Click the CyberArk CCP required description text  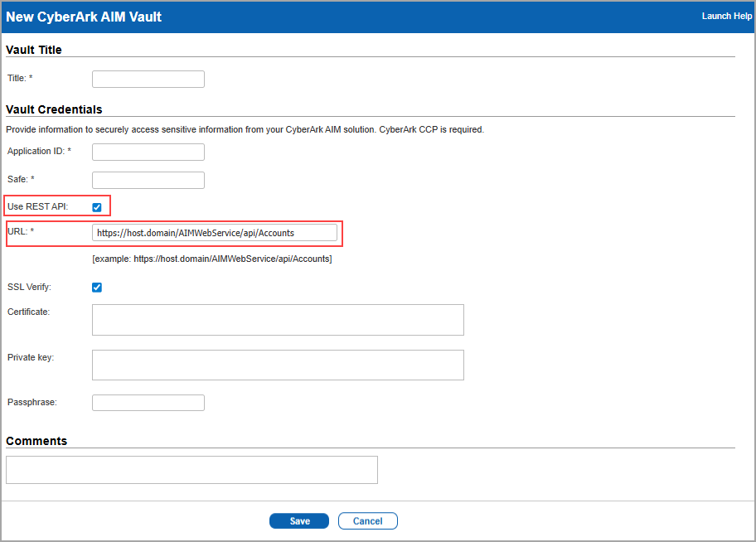click(245, 129)
